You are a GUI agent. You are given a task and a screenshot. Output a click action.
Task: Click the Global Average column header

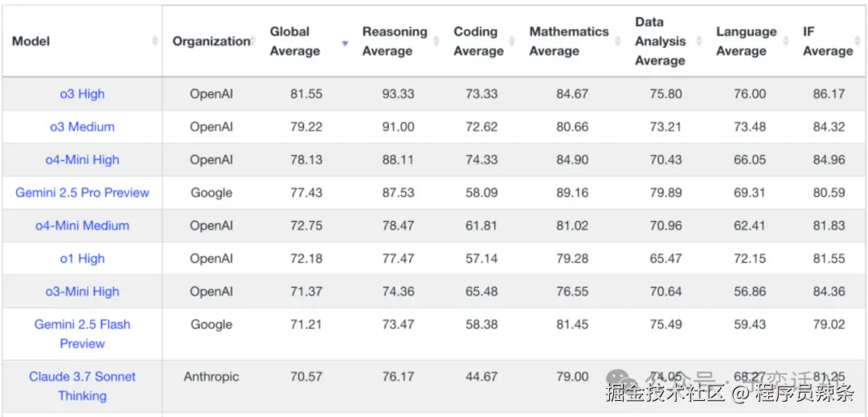pos(294,42)
